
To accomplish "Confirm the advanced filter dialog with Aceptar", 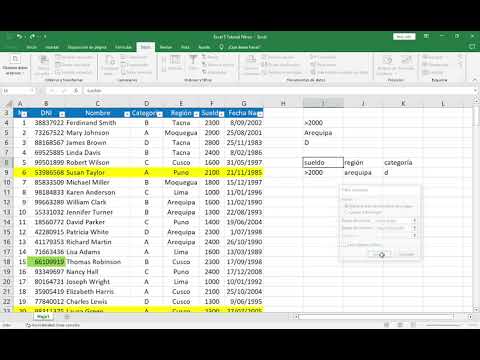I will coord(379,254).
